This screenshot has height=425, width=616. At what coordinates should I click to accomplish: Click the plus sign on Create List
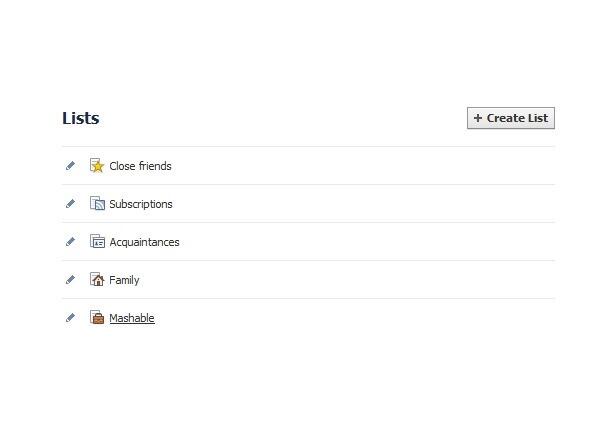point(478,118)
